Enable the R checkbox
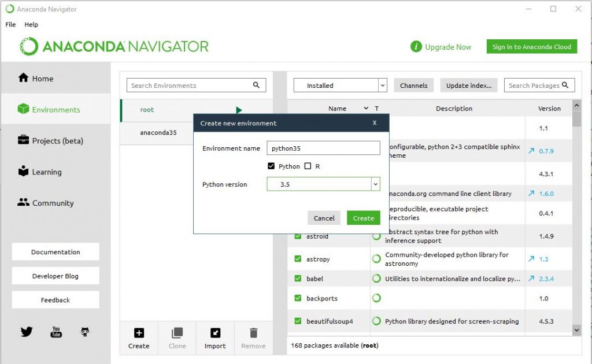592x364 pixels. (308, 166)
